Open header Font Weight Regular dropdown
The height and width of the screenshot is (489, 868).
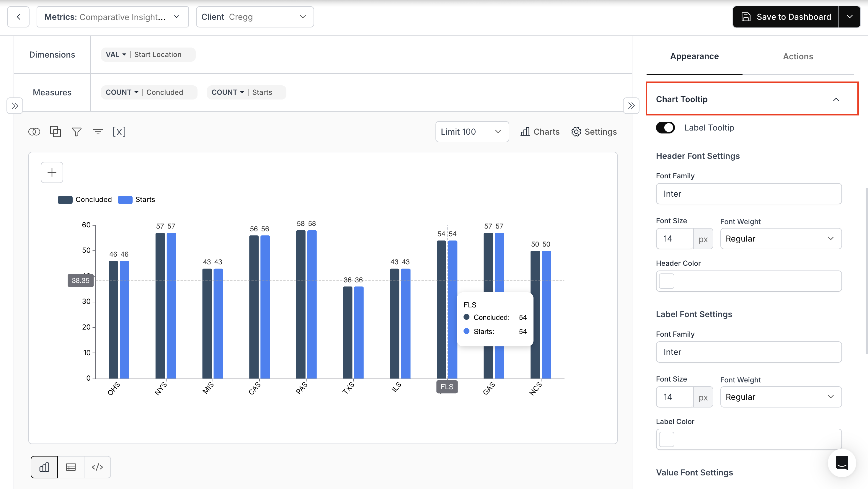pos(781,239)
